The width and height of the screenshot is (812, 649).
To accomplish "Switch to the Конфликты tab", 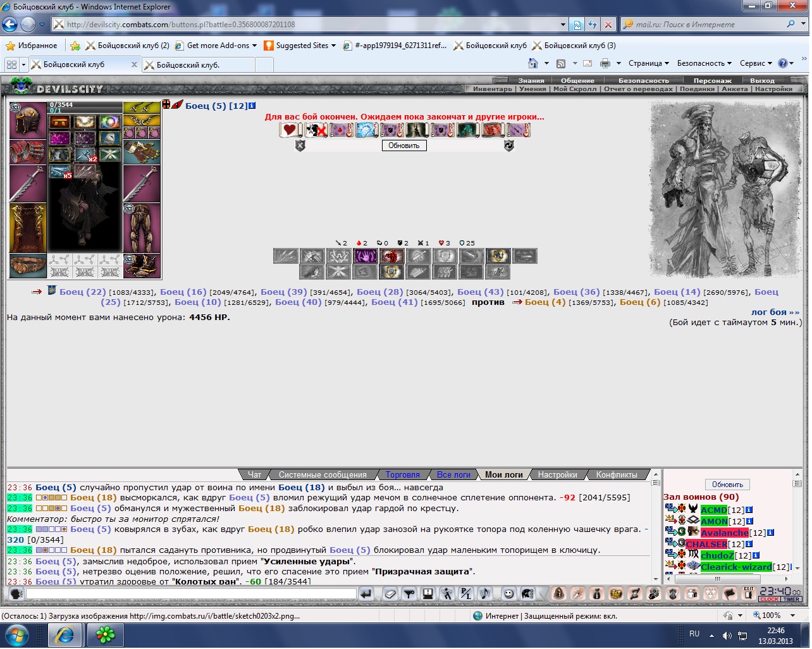I will coord(617,475).
